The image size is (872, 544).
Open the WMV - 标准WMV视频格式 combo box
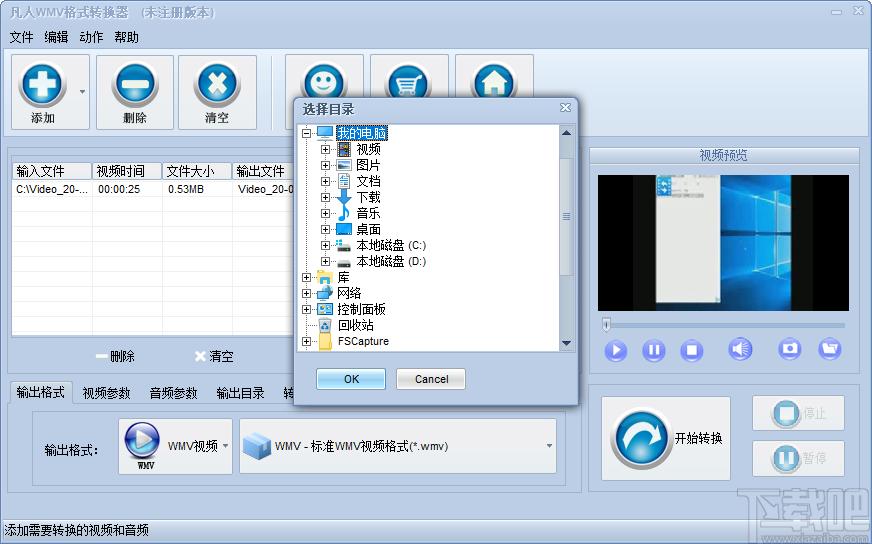click(x=398, y=446)
